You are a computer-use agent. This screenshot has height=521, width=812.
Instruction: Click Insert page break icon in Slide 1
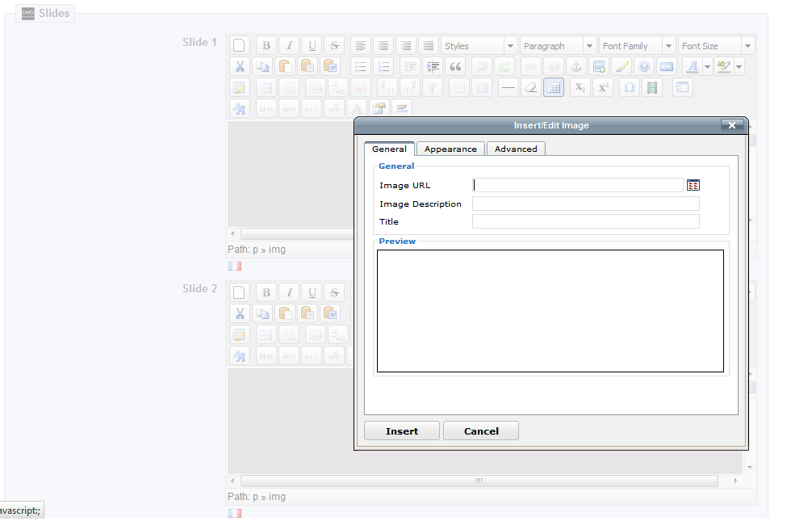(401, 108)
